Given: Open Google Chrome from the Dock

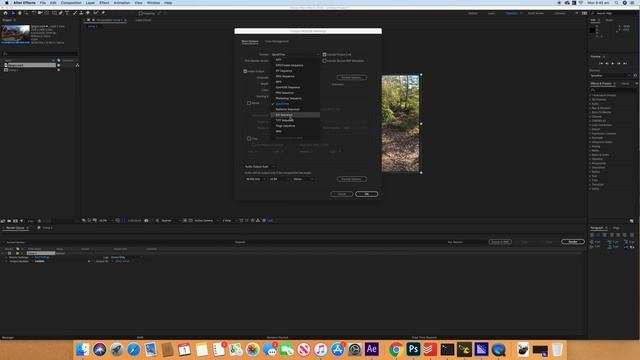Looking at the screenshot, I should [395, 349].
